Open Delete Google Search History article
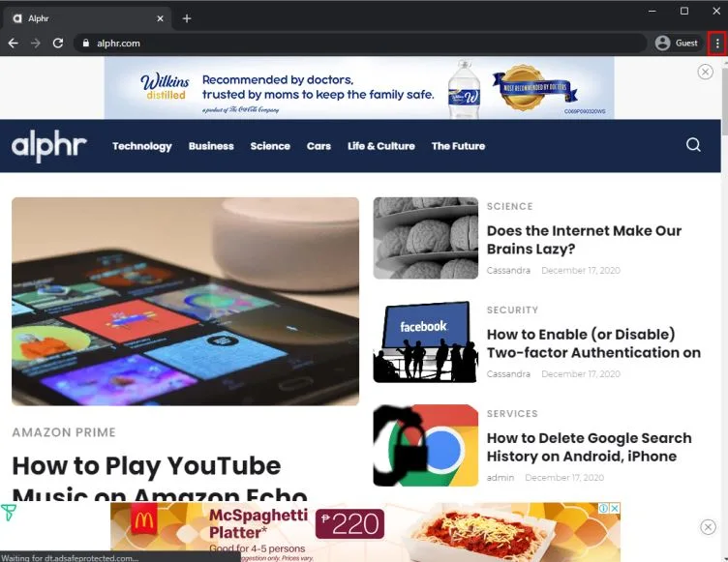Viewport: 728px width, 562px height. 590,447
